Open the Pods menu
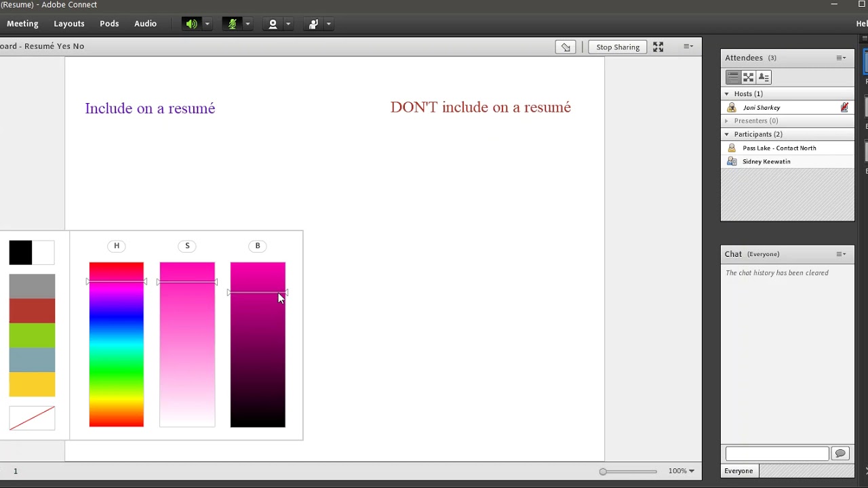This screenshot has height=488, width=868. click(109, 24)
